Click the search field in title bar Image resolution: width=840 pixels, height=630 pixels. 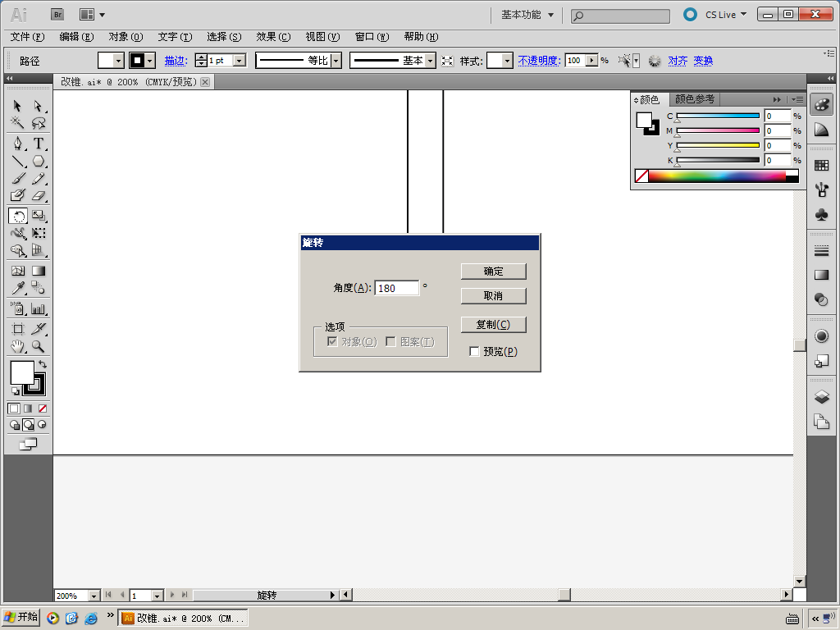pos(620,16)
